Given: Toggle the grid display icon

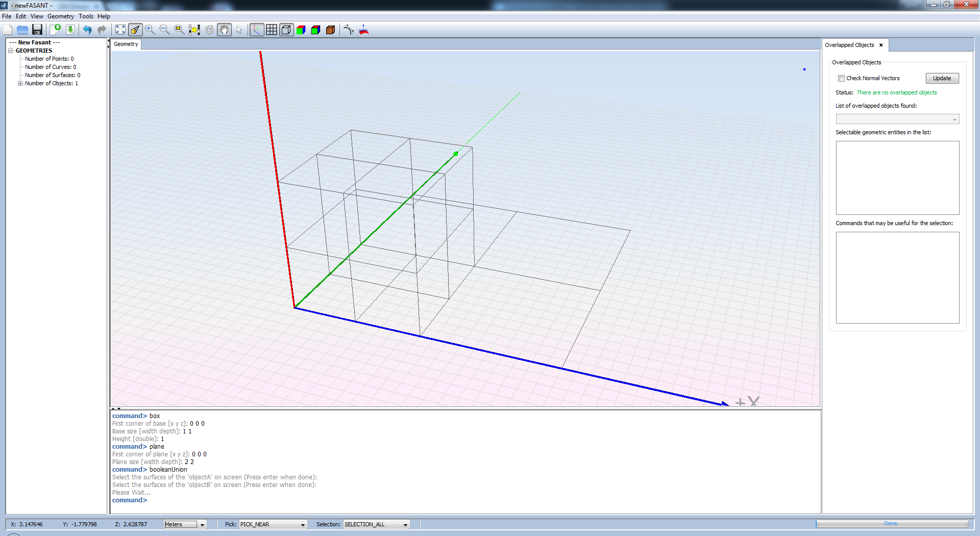Looking at the screenshot, I should click(272, 30).
